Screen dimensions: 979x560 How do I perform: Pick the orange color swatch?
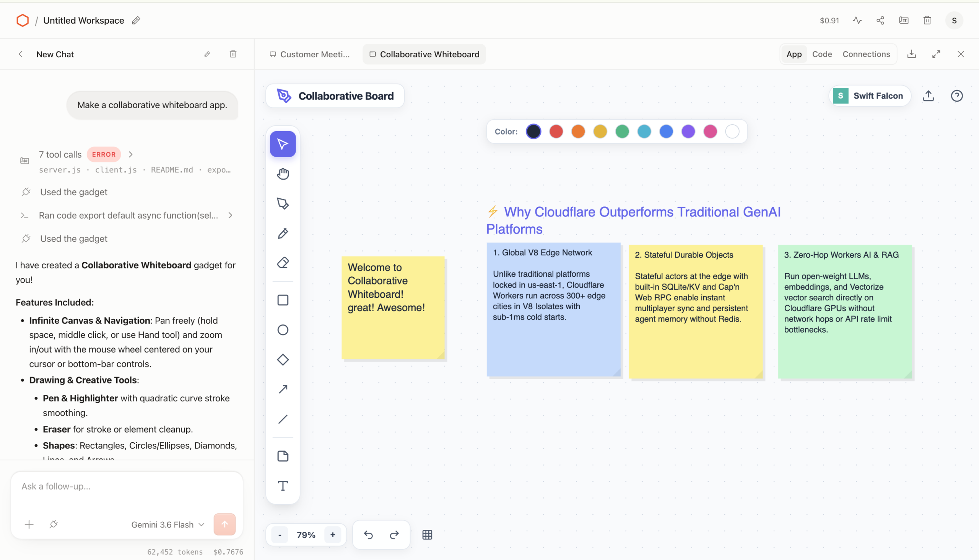click(x=578, y=131)
